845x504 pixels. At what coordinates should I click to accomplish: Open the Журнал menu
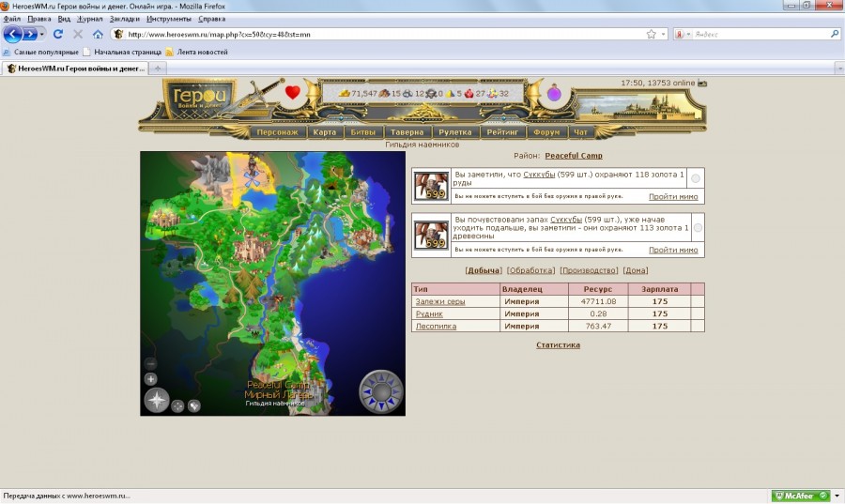89,19
